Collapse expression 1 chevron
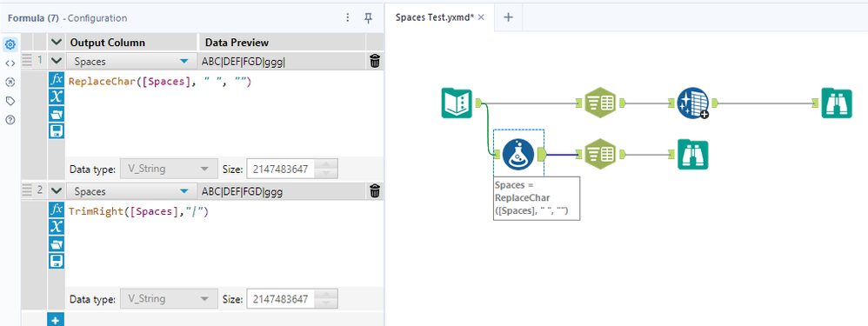The width and height of the screenshot is (868, 326). coord(56,62)
